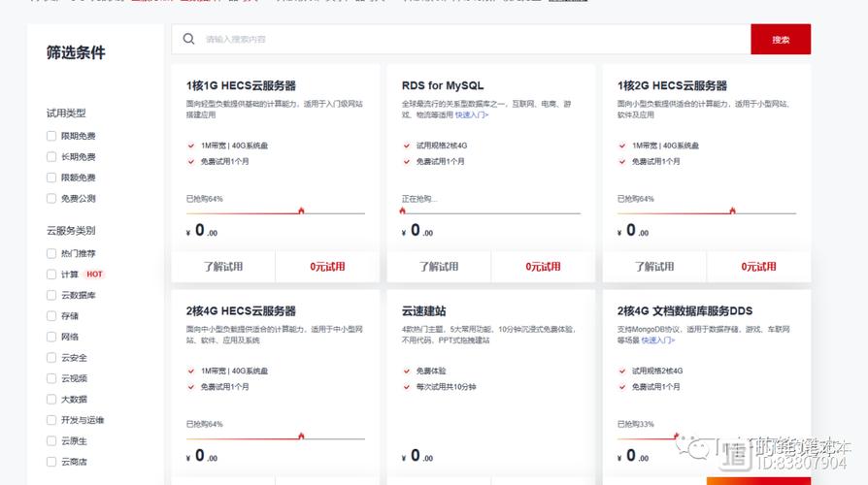This screenshot has height=485, width=868.
Task: Click 了解试用 on RDS for MySQL card
Action: (x=439, y=267)
